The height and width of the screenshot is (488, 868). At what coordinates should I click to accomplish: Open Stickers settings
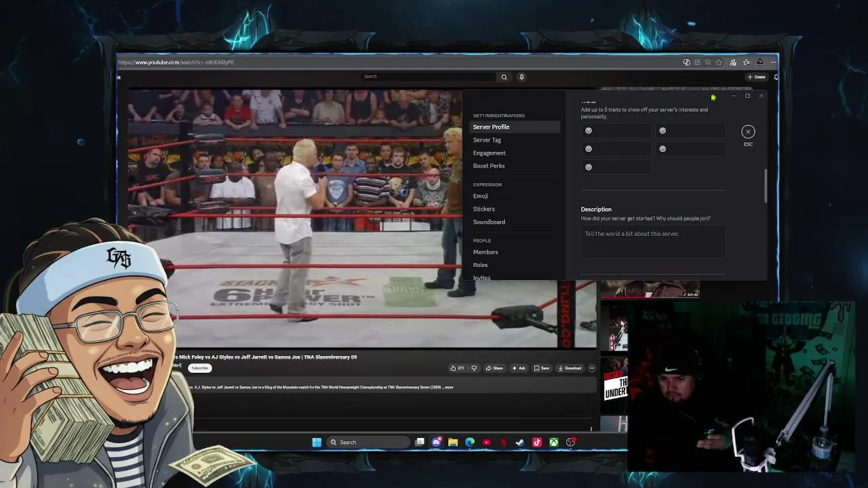tap(484, 209)
